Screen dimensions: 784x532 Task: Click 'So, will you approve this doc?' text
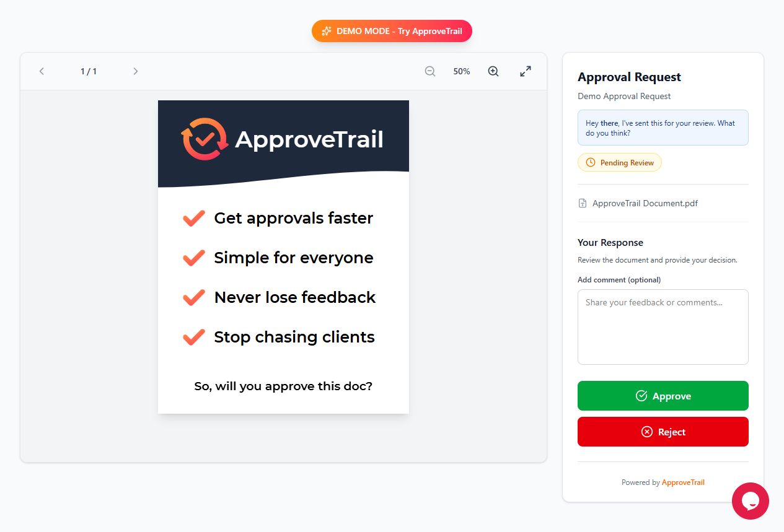point(283,386)
